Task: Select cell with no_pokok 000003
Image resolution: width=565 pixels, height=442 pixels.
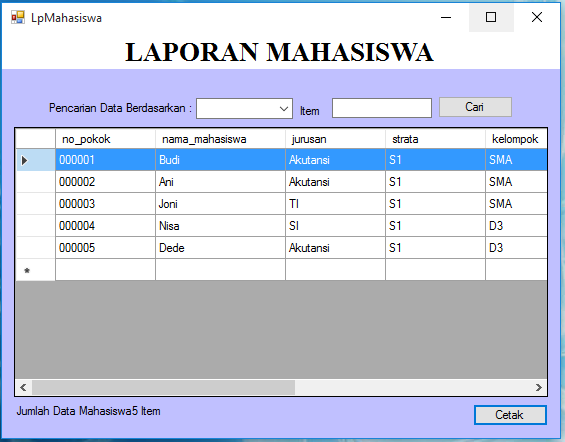Action: click(x=105, y=204)
